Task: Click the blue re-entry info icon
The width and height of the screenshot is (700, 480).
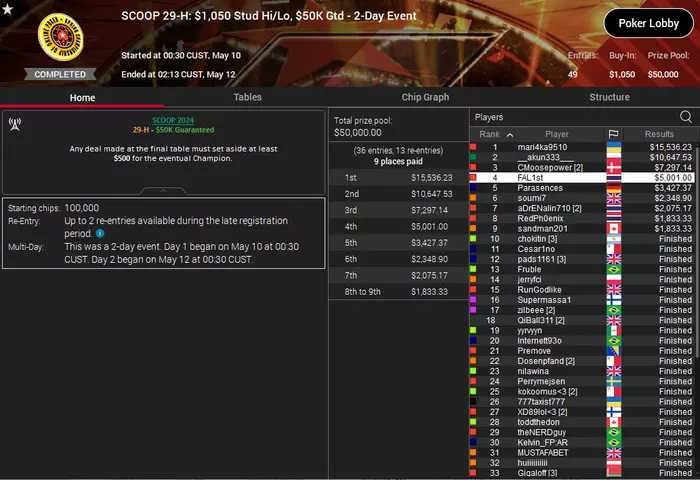Action: coord(100,233)
